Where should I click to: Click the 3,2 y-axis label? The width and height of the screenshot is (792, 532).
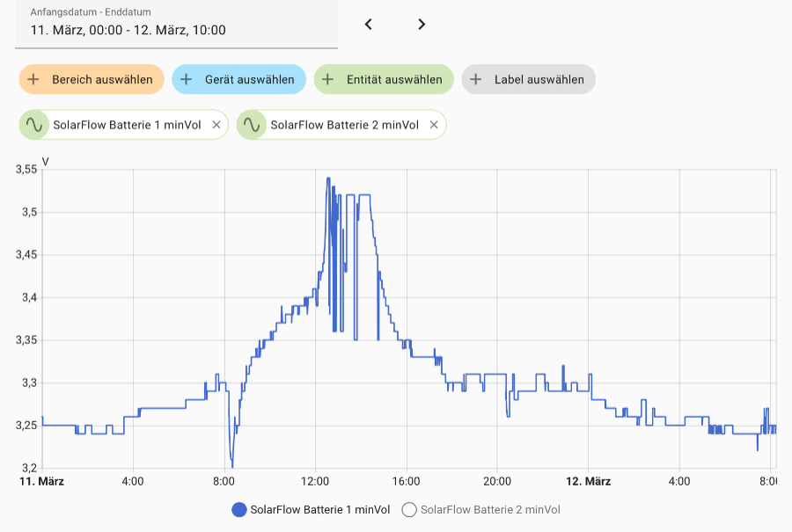(x=29, y=468)
